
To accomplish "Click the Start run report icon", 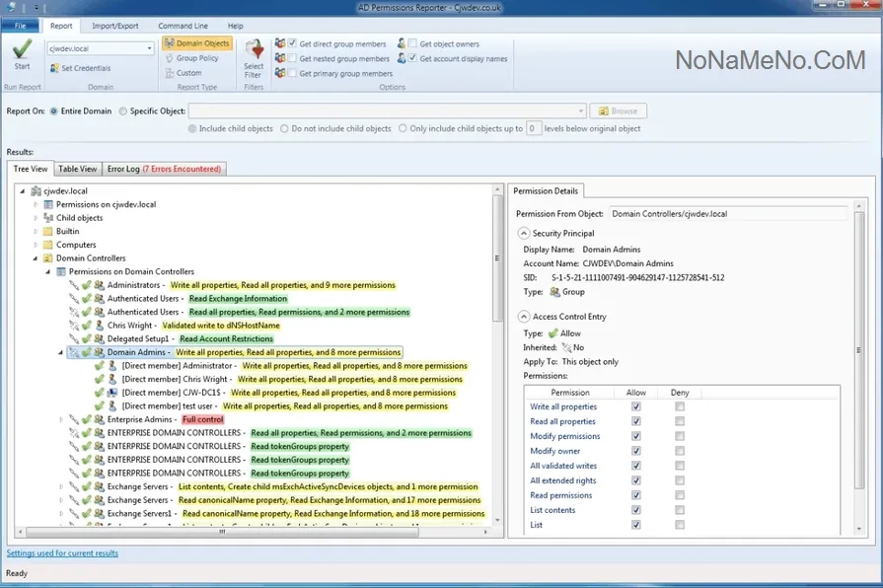I will pyautogui.click(x=22, y=49).
